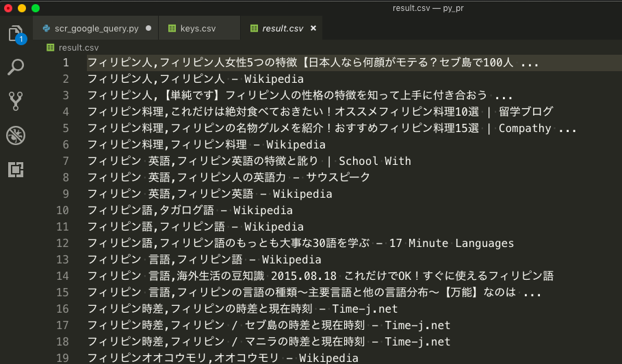Click 'Compathy' on line 5
Viewport: 622px width, 364px height.
click(x=525, y=129)
